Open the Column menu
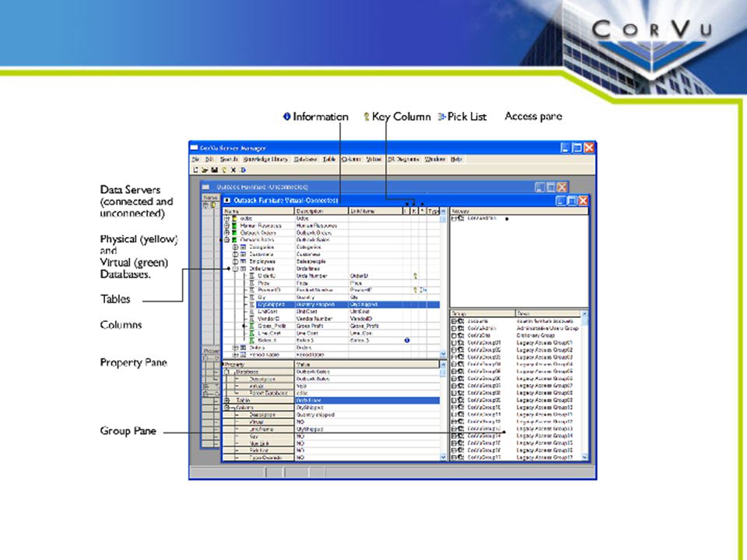 coord(351,159)
